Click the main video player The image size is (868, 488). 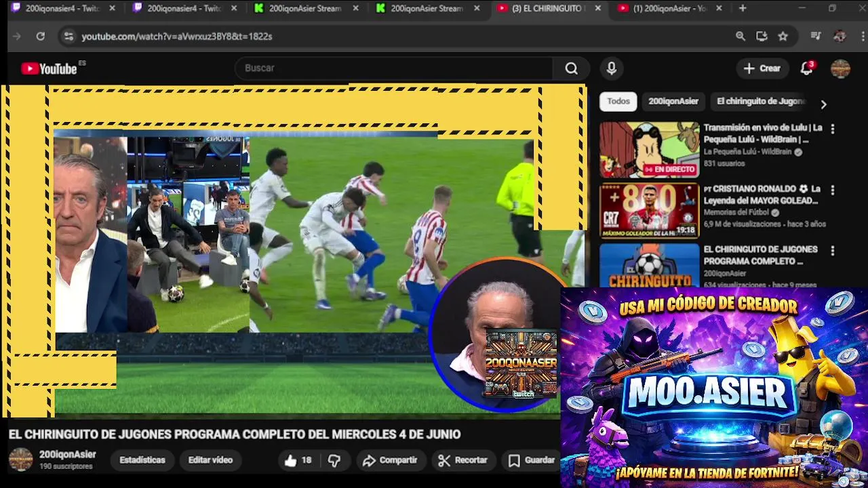(x=293, y=251)
